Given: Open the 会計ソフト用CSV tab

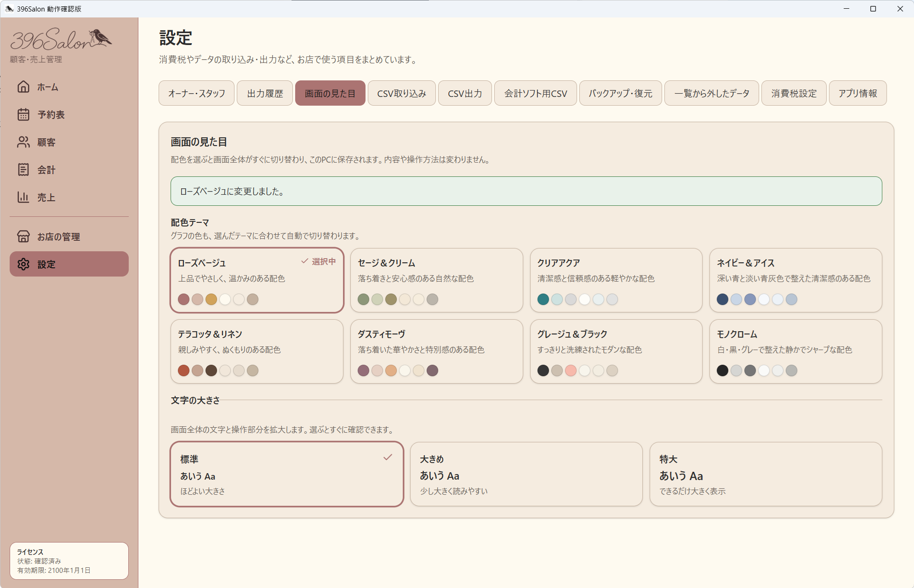Looking at the screenshot, I should click(x=535, y=93).
